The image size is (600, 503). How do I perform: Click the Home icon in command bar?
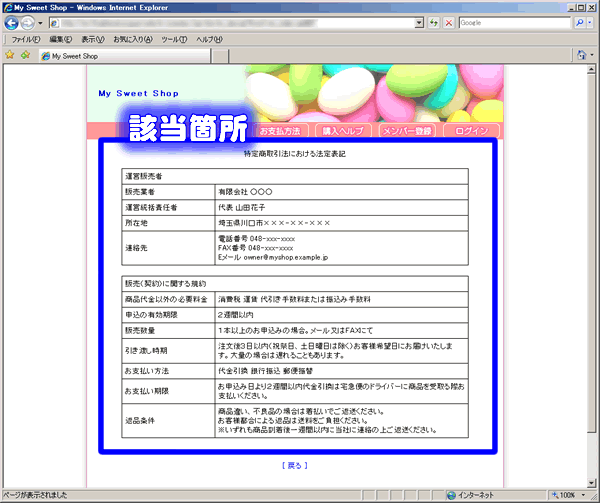[581, 56]
